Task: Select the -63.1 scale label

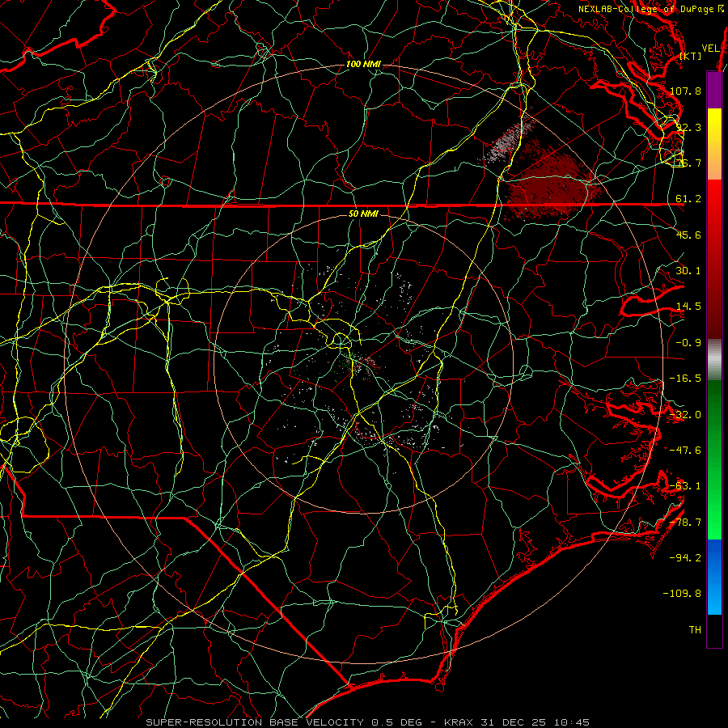Action: tap(685, 486)
